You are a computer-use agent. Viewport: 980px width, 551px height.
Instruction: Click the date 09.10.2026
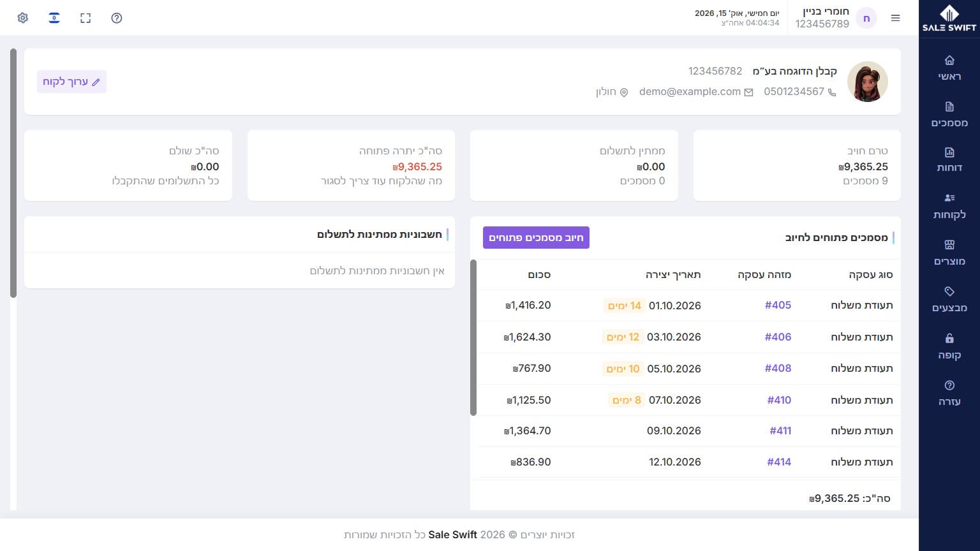coord(674,431)
